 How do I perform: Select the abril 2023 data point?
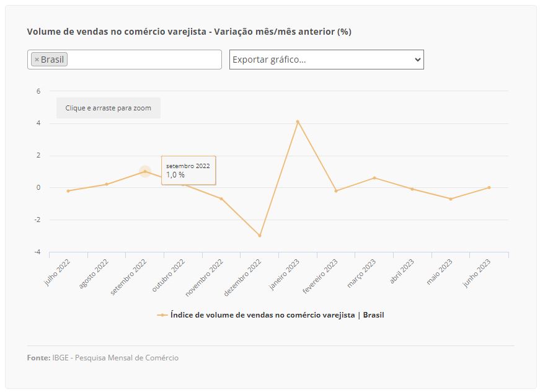click(x=412, y=189)
